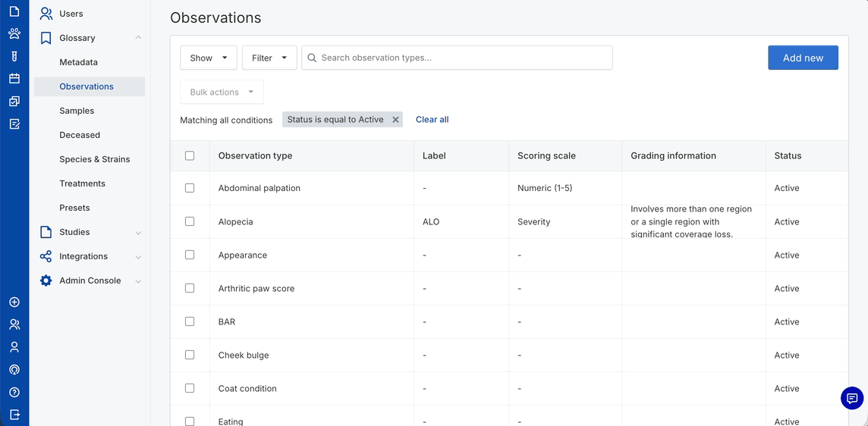This screenshot has width=868, height=426.
Task: Focus the Search observation types field
Action: click(x=463, y=58)
